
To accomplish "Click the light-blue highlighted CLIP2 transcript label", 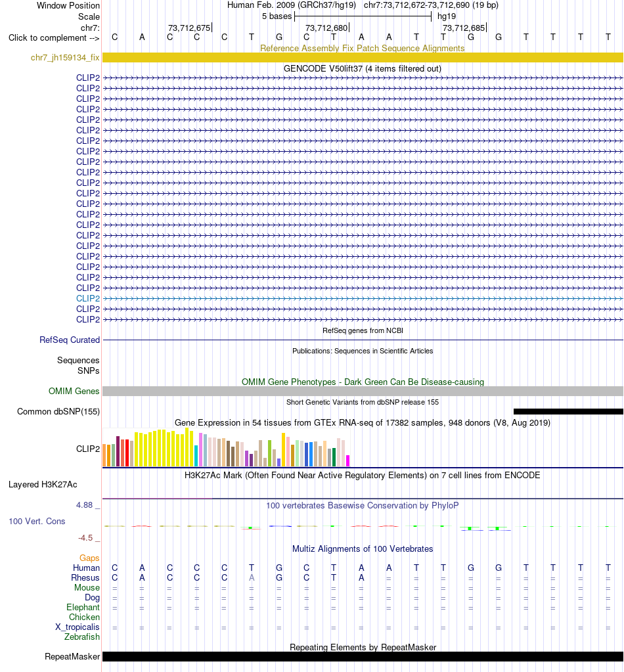I will pyautogui.click(x=88, y=298).
